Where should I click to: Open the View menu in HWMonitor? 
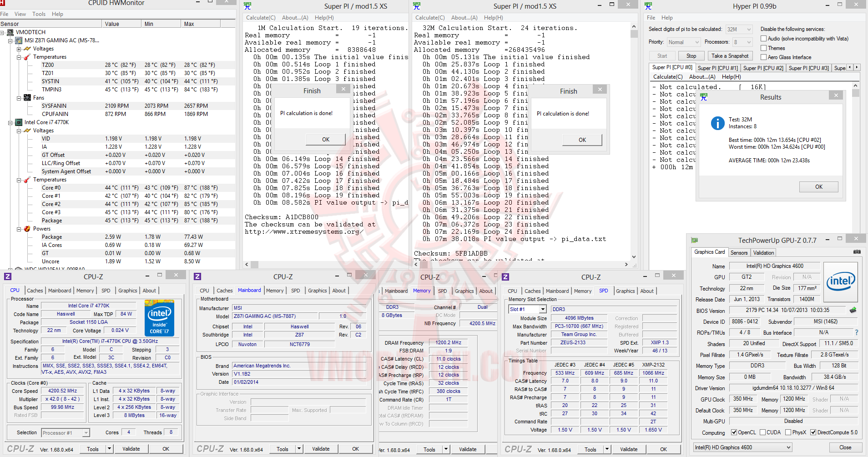point(20,14)
